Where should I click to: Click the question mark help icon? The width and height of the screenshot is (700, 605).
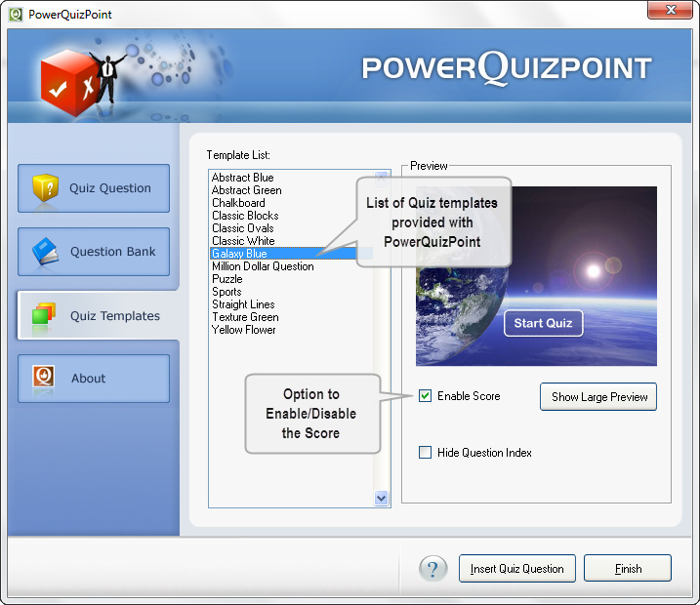[x=432, y=569]
